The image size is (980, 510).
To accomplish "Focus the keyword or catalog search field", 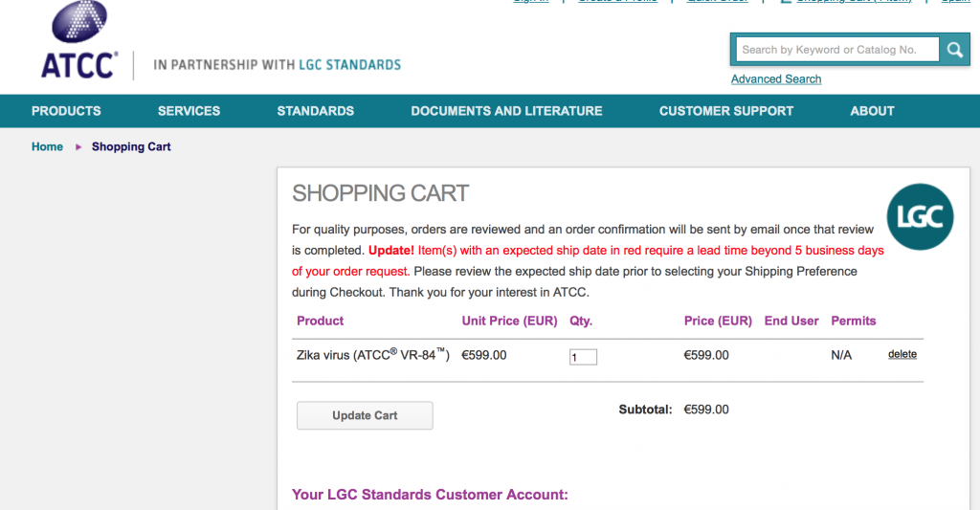I will point(837,50).
